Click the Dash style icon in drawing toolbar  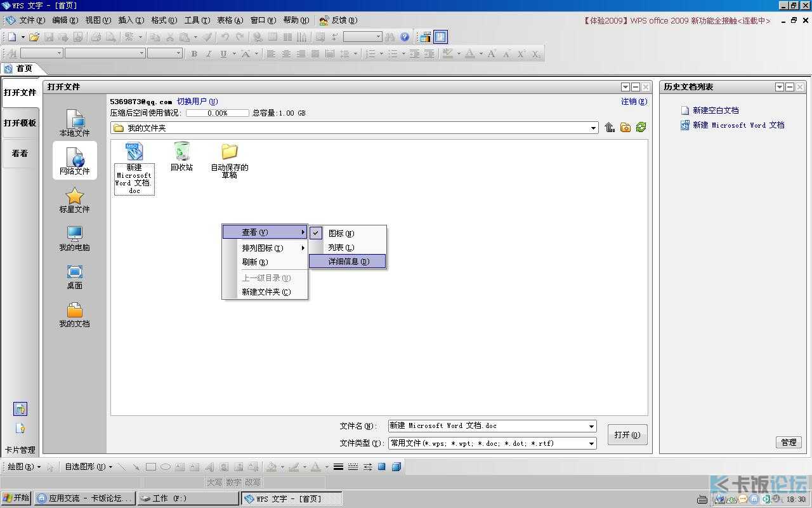(353, 467)
